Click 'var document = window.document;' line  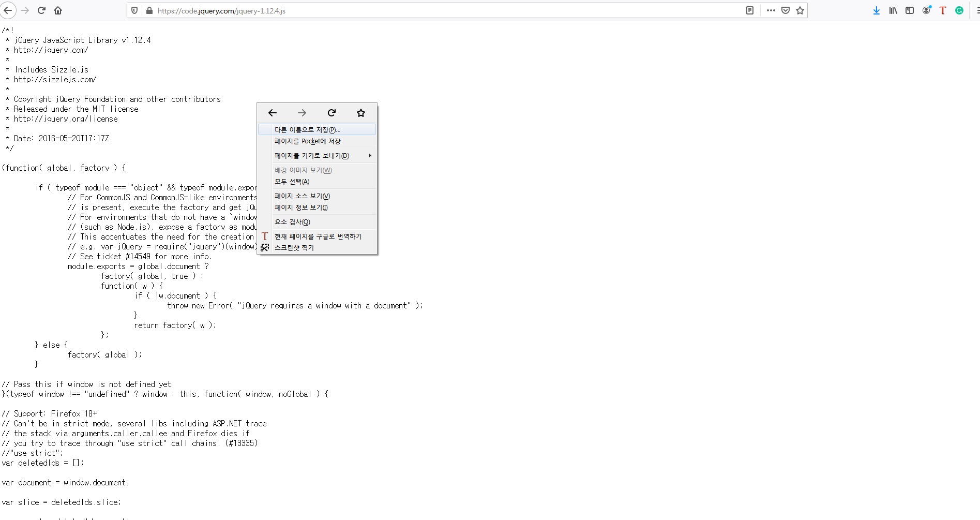(65, 482)
